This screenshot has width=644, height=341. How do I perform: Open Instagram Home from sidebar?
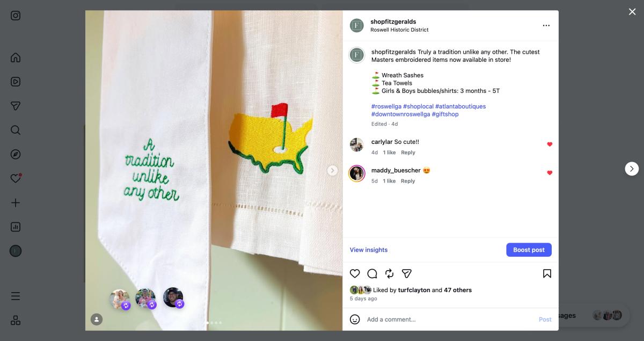coord(16,57)
